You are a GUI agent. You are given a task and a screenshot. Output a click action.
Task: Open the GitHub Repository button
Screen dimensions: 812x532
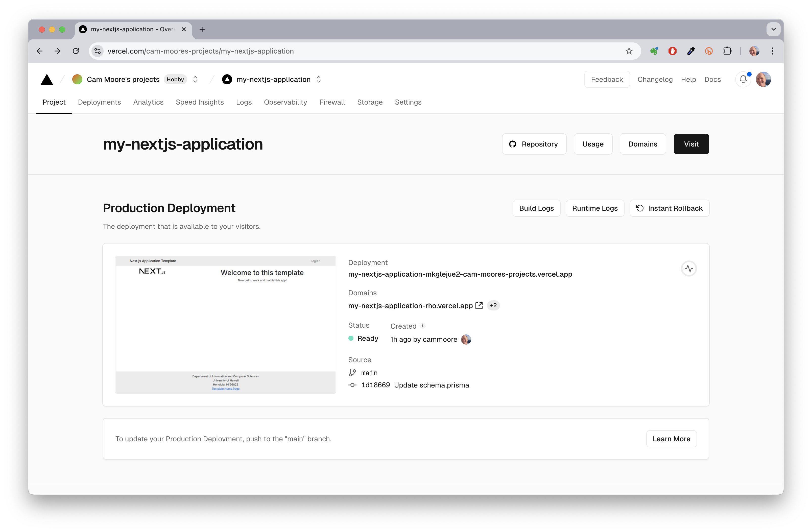534,144
